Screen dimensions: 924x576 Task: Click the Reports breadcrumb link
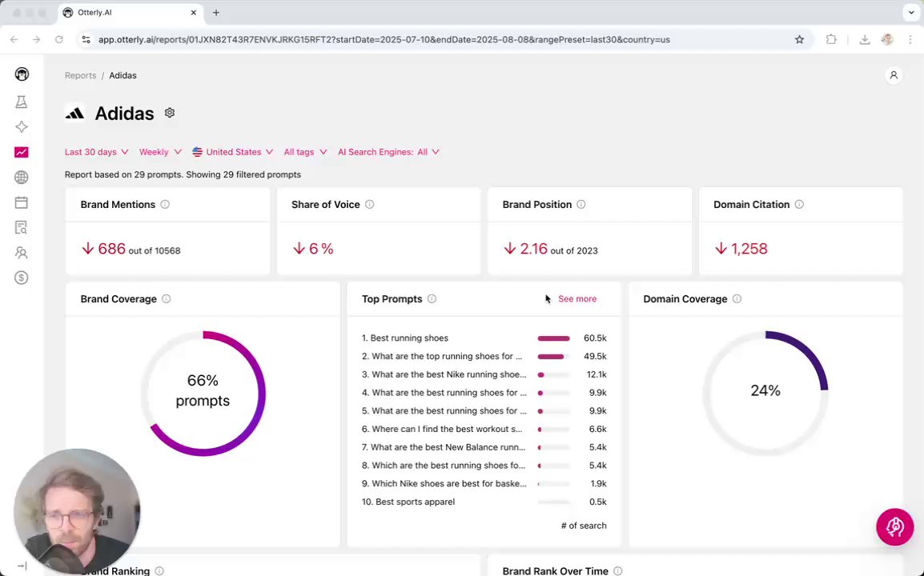(x=80, y=75)
